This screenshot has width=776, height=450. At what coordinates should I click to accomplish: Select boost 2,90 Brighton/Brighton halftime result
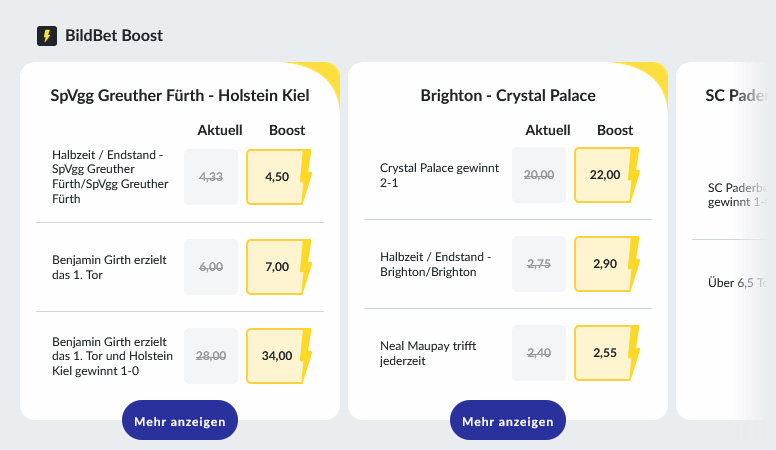(x=606, y=264)
